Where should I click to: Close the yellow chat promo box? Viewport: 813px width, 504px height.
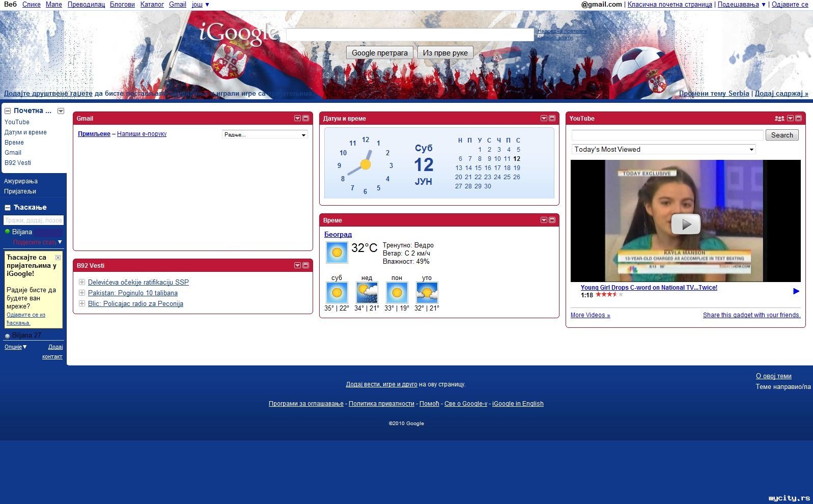coord(58,258)
